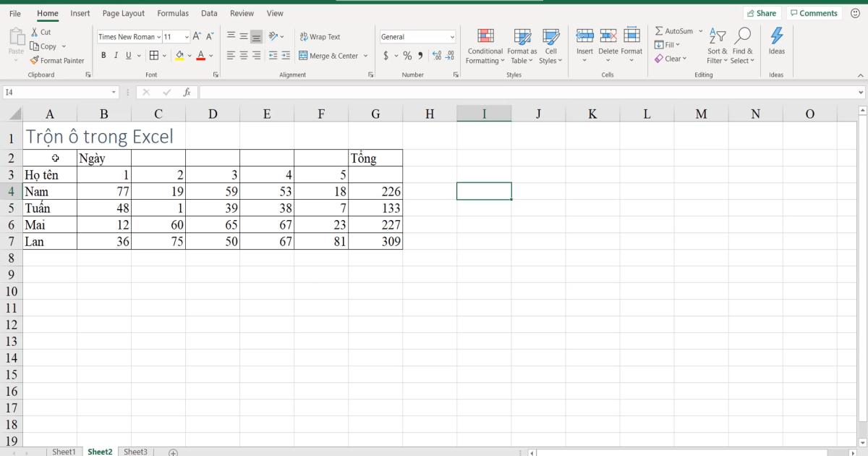
Task: Open the Sheet3 worksheet tab
Action: pos(135,451)
